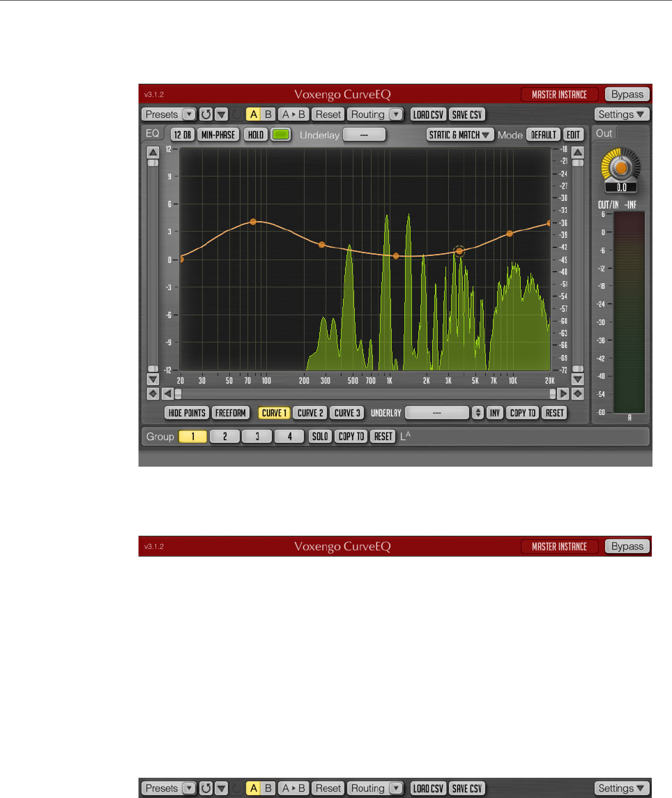Click the UNDERLAY up/down stepper
The image size is (672, 798).
(x=478, y=413)
